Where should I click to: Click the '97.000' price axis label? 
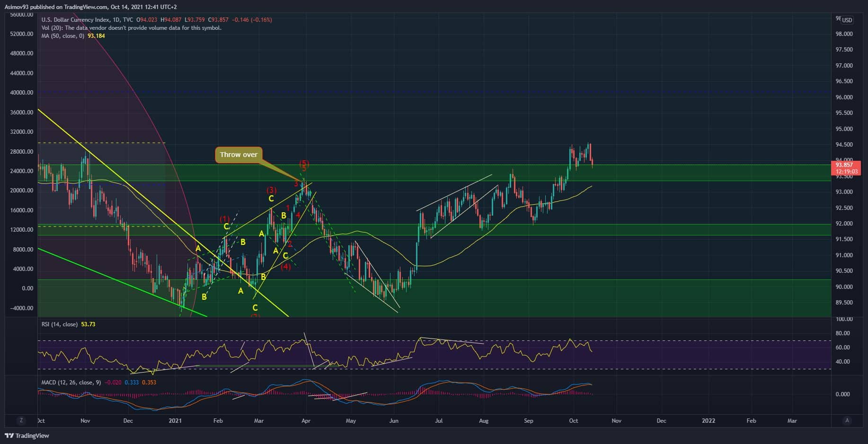coord(844,66)
